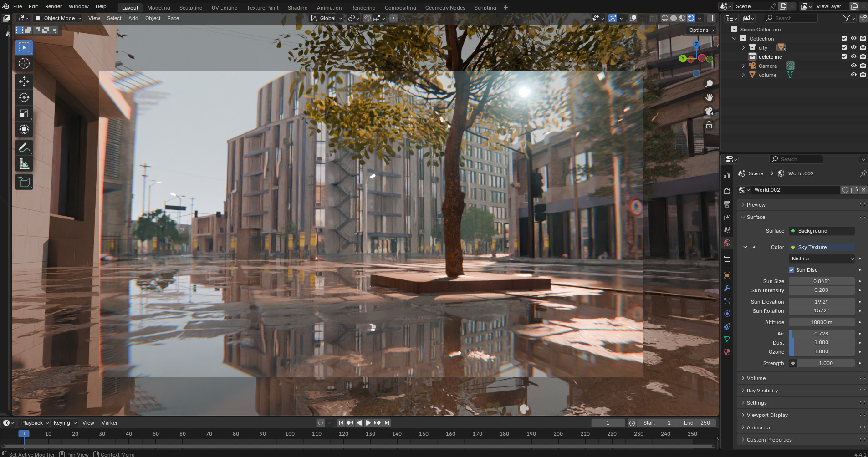Hide the volume object in viewport
This screenshot has width=868, height=457.
coord(853,75)
